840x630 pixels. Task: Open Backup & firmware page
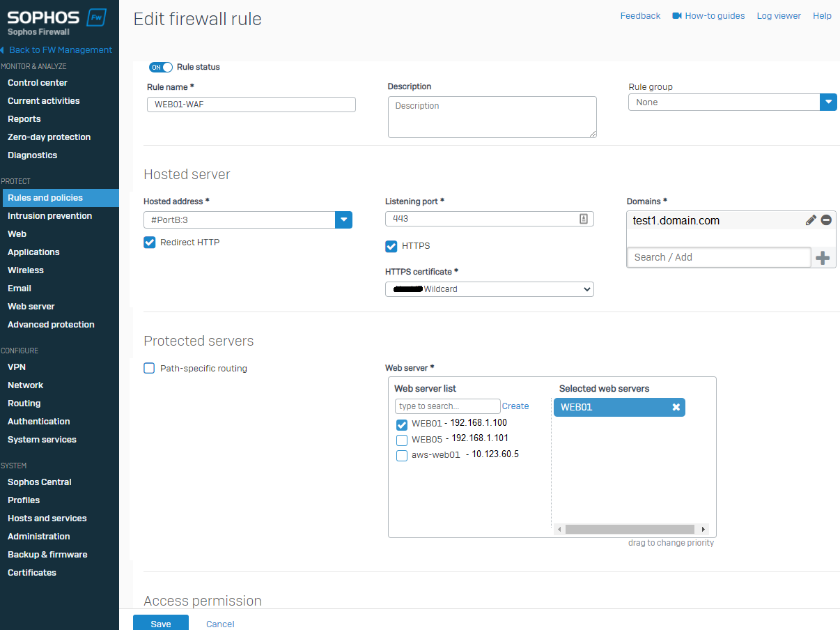tap(47, 554)
